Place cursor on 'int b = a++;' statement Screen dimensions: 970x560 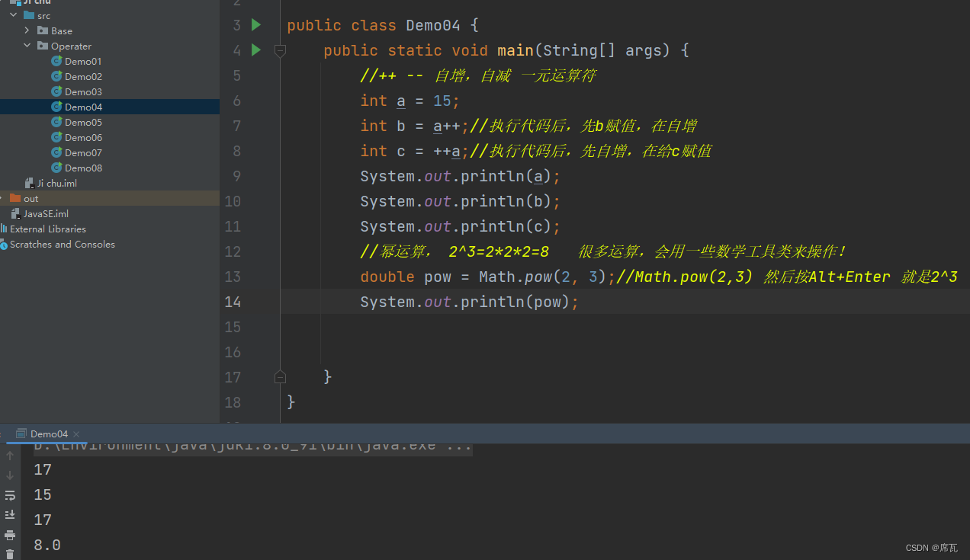click(415, 126)
